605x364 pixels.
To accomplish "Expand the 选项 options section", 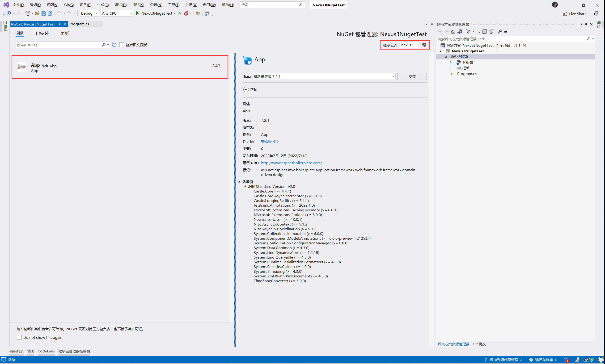I will (246, 90).
